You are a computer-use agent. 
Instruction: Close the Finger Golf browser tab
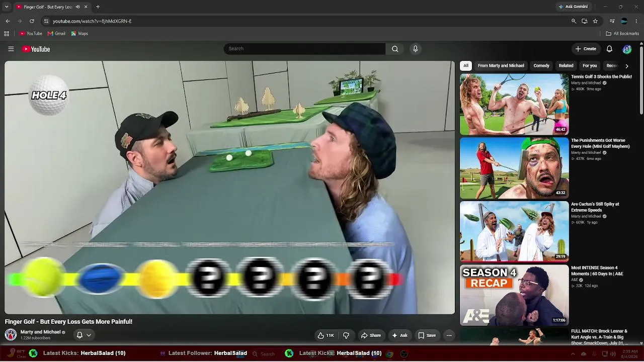point(86,7)
